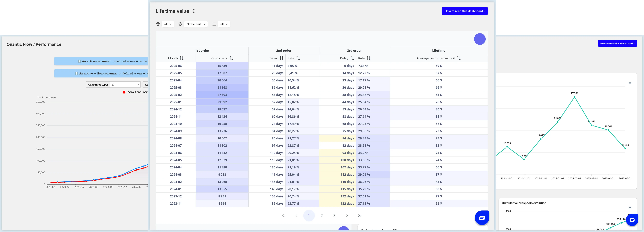Click the Lifetime column group header
Screen dimensions: 644x232
pyautogui.click(x=439, y=51)
